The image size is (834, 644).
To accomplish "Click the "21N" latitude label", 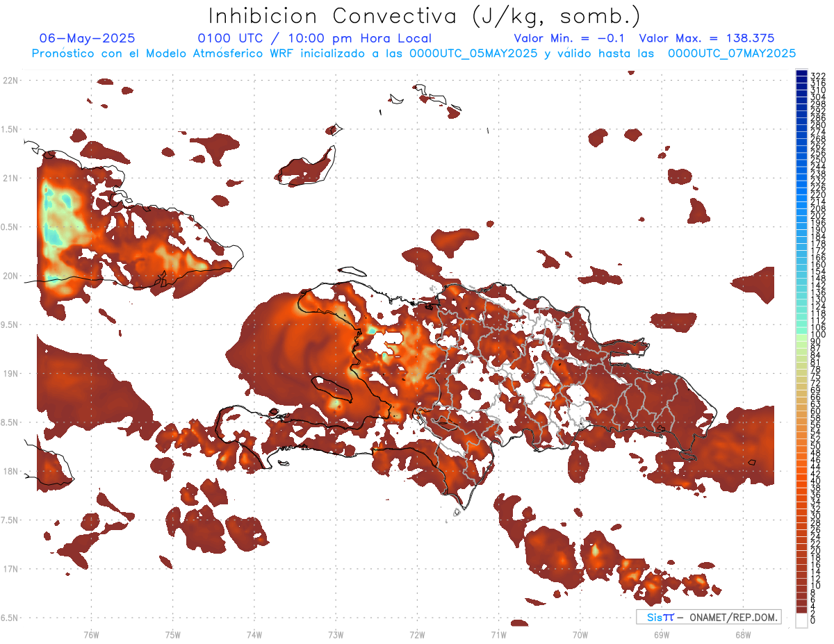I will coord(10,178).
